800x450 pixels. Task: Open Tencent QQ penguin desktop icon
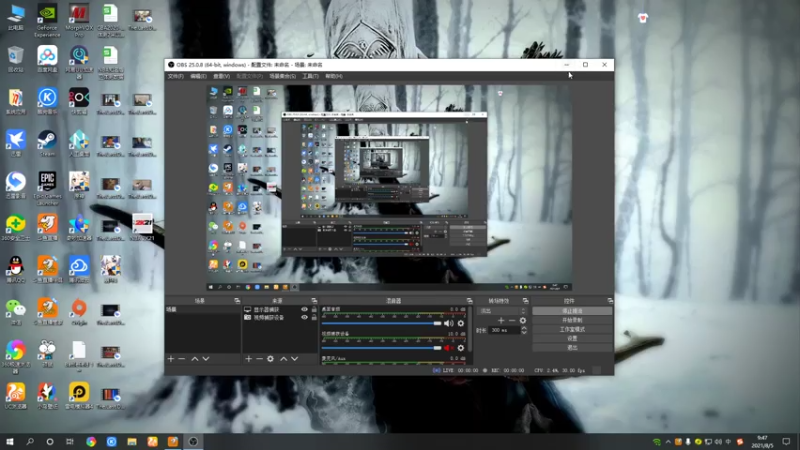[15, 269]
